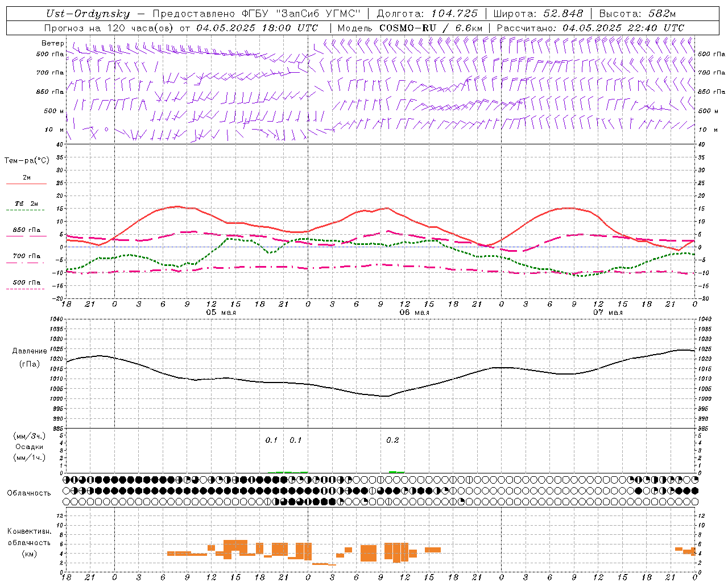Click the 06 мая date label
728x582 pixels.
click(414, 313)
